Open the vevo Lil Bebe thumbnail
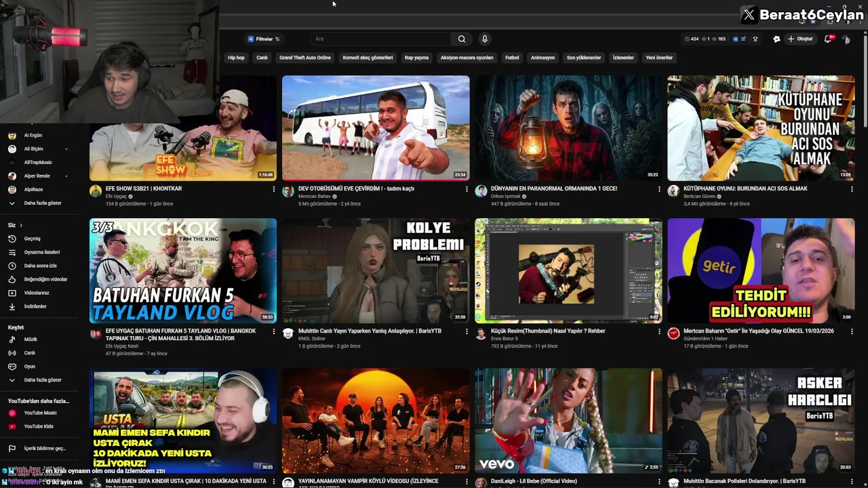The height and width of the screenshot is (488, 868). (x=568, y=421)
